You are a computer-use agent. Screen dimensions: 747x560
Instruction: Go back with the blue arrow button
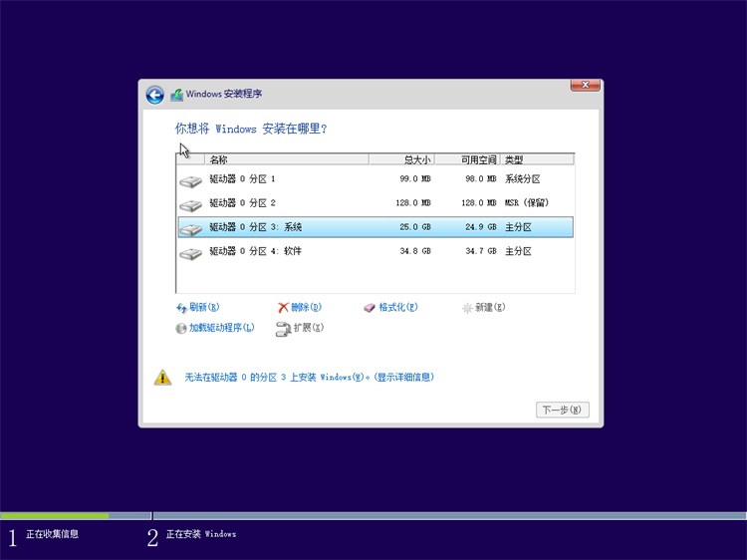pyautogui.click(x=154, y=95)
